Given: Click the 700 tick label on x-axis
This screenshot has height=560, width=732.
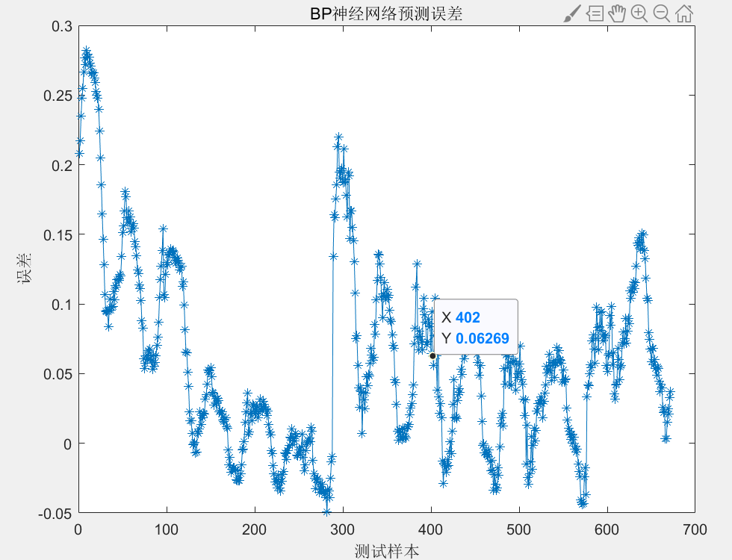Looking at the screenshot, I should [x=695, y=529].
